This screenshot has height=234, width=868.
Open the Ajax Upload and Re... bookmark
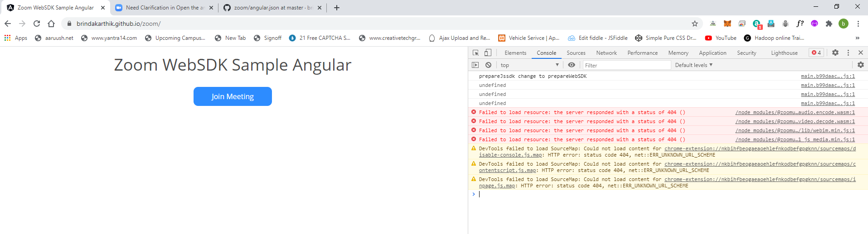[x=459, y=38]
